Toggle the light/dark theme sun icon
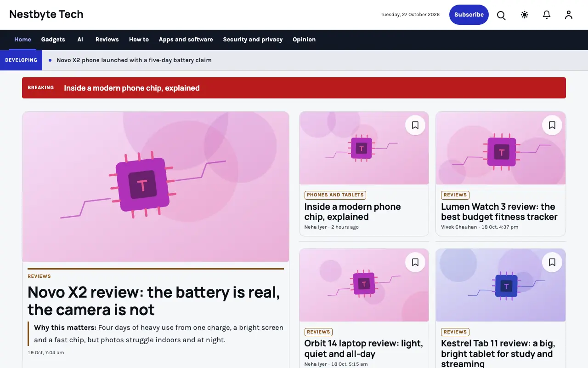The image size is (588, 368). tap(525, 15)
